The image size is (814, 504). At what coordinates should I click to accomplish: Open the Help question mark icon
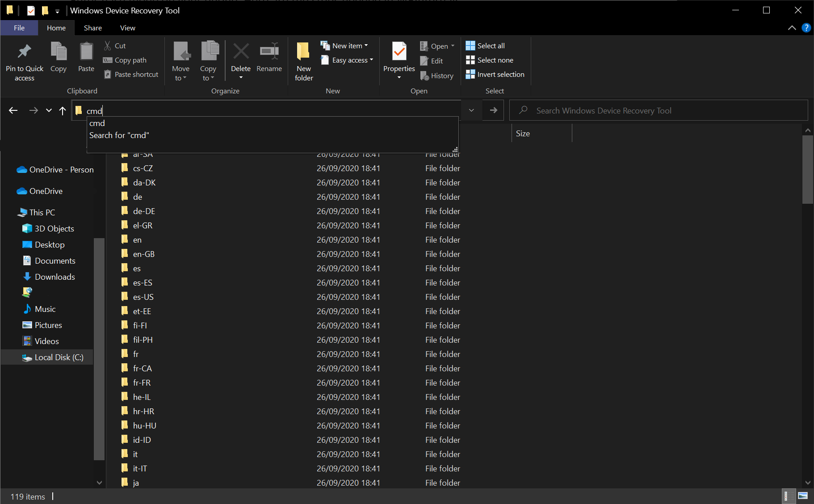[x=806, y=28]
